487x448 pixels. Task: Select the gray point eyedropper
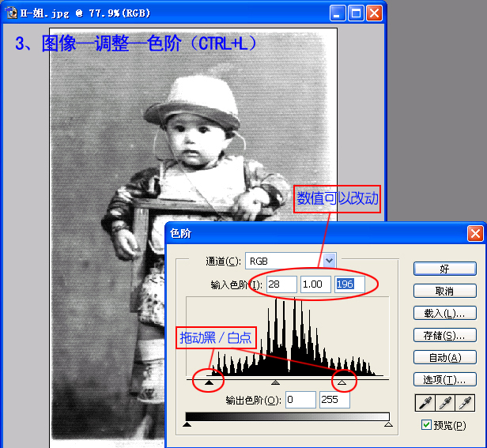pyautogui.click(x=445, y=403)
